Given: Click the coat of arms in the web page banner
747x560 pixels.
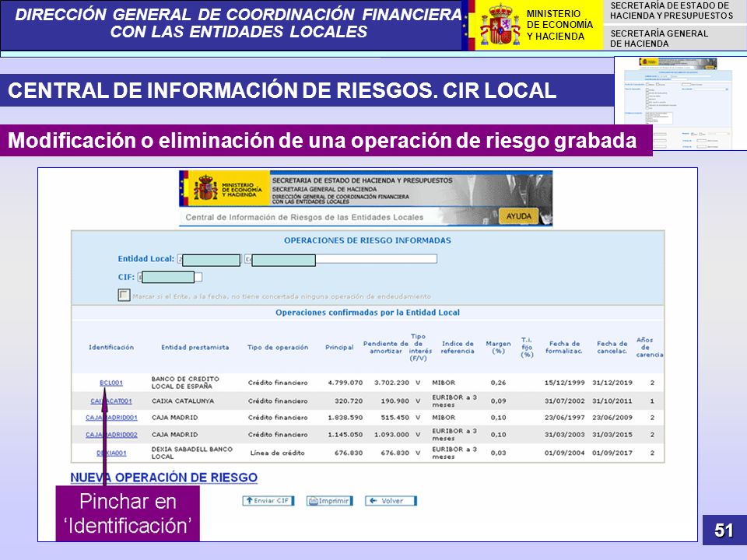Looking at the screenshot, I should click(205, 187).
